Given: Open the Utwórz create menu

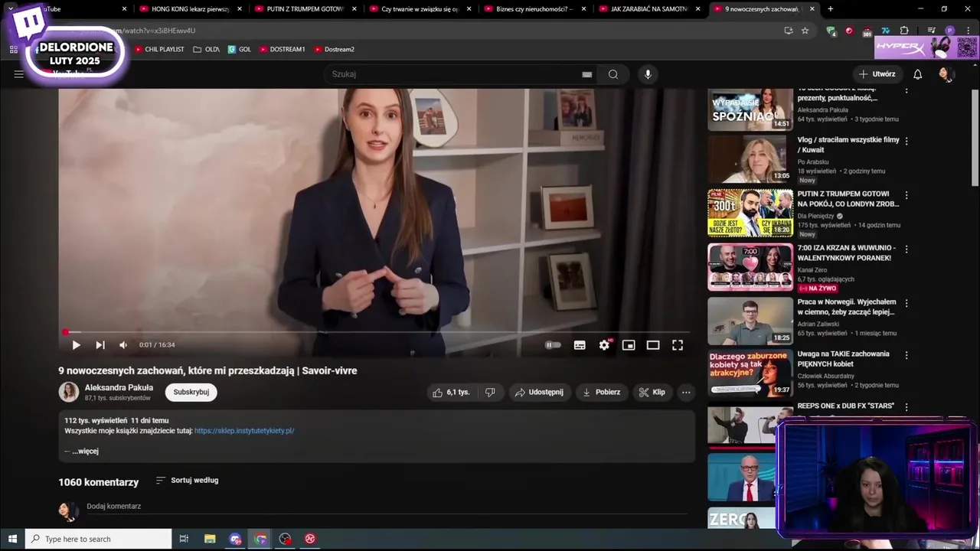Looking at the screenshot, I should 877,74.
